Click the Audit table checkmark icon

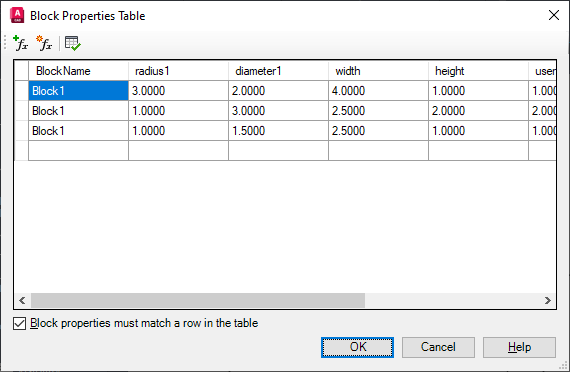click(72, 43)
